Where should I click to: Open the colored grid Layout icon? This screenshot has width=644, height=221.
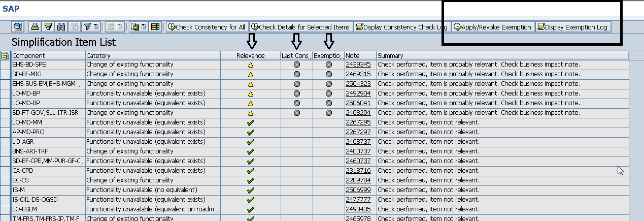[155, 27]
